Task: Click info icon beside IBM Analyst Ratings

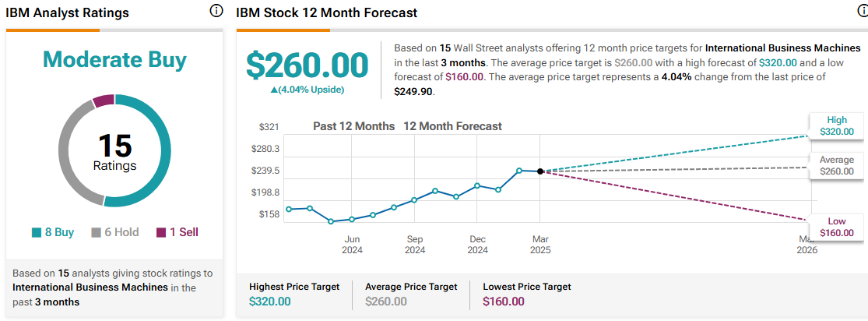Action: tap(216, 11)
